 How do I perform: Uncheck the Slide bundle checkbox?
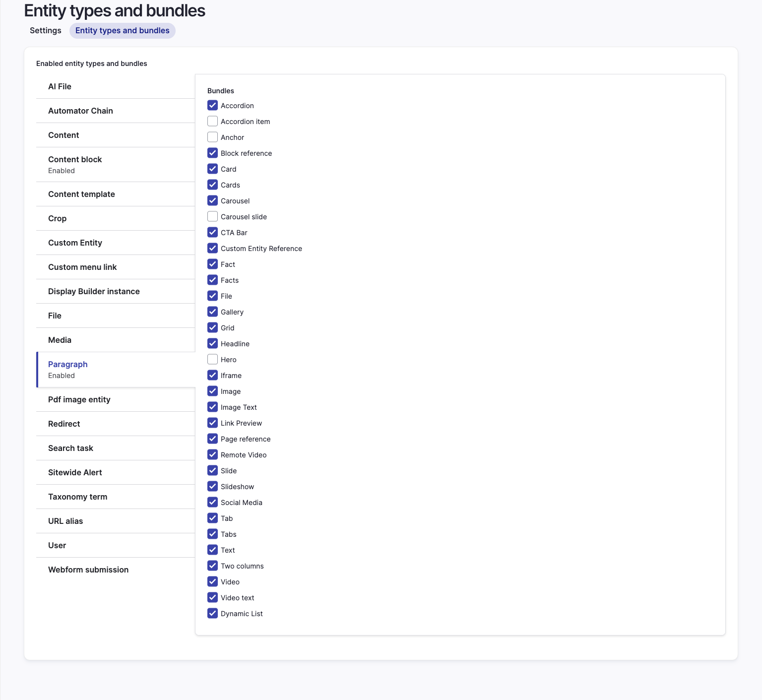pos(212,470)
